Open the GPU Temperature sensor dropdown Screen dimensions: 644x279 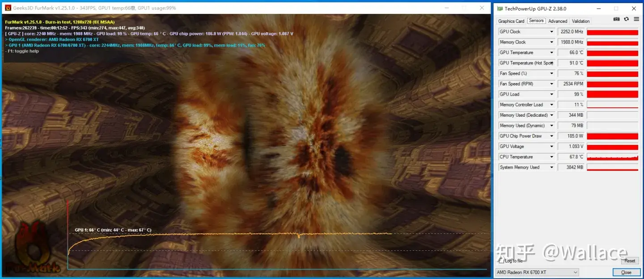tap(551, 53)
